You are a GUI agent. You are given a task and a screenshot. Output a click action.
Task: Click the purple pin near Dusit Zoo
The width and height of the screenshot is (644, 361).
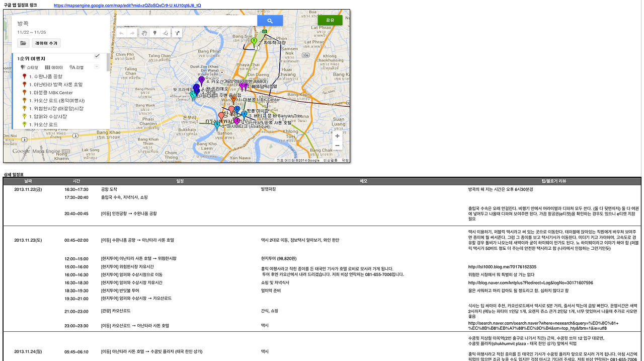(x=201, y=81)
